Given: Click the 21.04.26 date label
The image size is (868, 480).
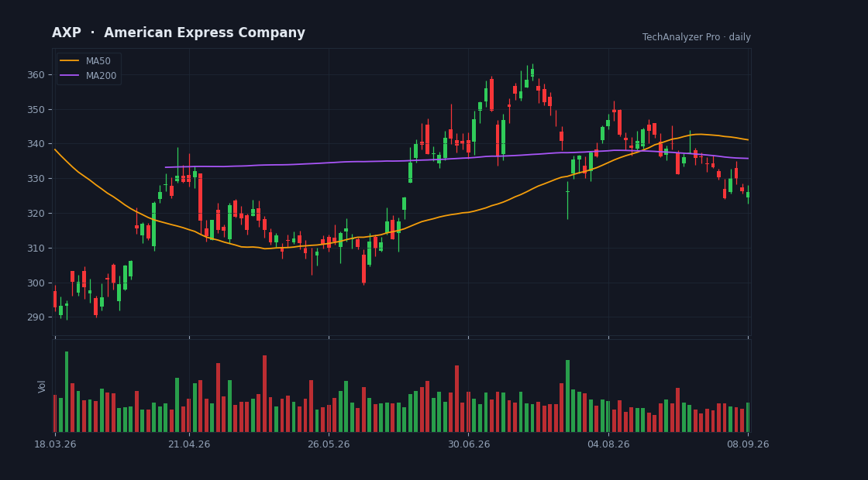Looking at the screenshot, I should (189, 444).
